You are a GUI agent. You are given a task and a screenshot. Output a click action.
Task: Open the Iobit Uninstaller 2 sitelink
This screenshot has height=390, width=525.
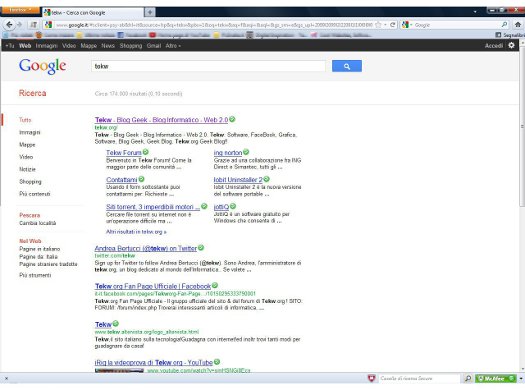point(238,179)
